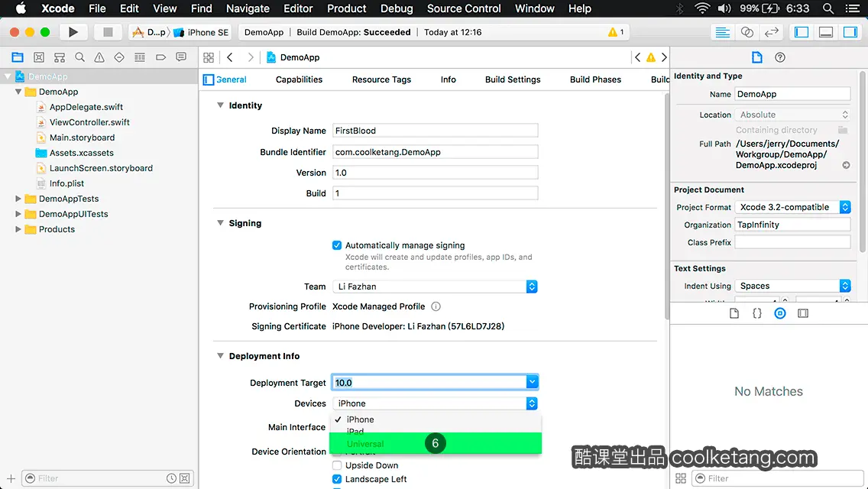Open the Report navigator
This screenshot has width=868, height=489.
pyautogui.click(x=181, y=57)
